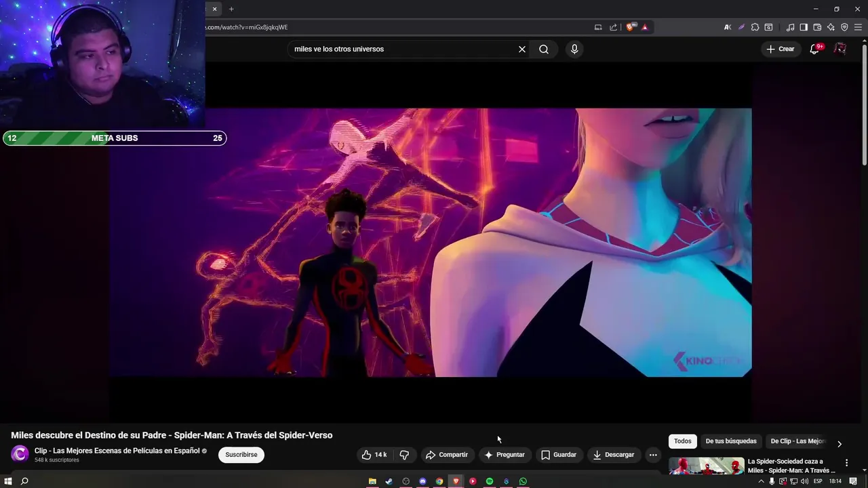Click the cast/install screen icon in address bar
The height and width of the screenshot is (488, 868).
tap(598, 27)
